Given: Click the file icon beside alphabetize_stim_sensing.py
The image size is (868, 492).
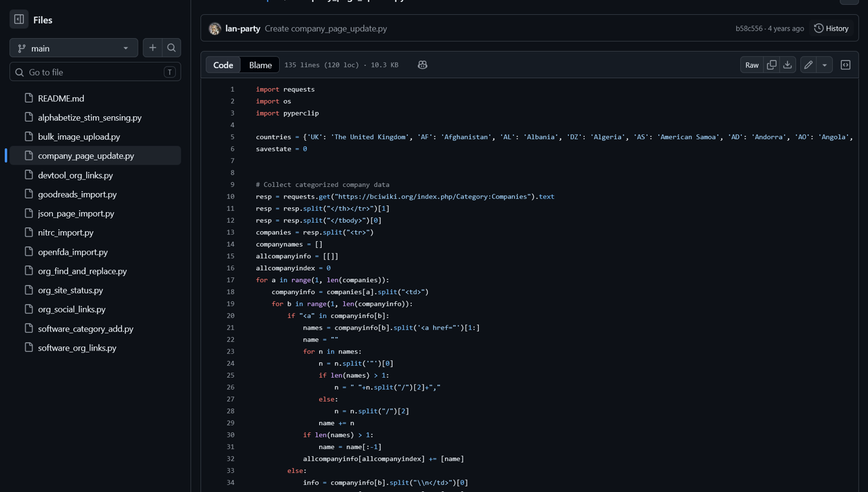Looking at the screenshot, I should (28, 117).
